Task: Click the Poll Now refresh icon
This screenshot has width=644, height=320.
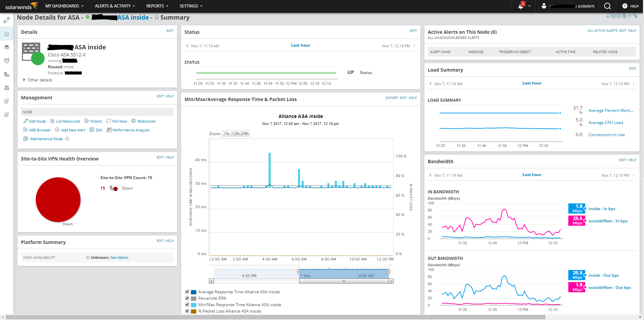Action: [x=108, y=121]
